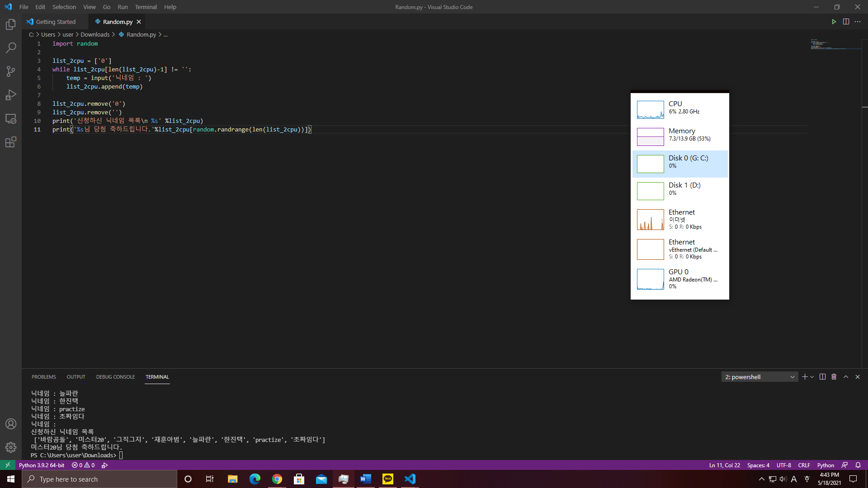The image size is (868, 488).
Task: Open the Search view in activity bar
Action: 11,48
